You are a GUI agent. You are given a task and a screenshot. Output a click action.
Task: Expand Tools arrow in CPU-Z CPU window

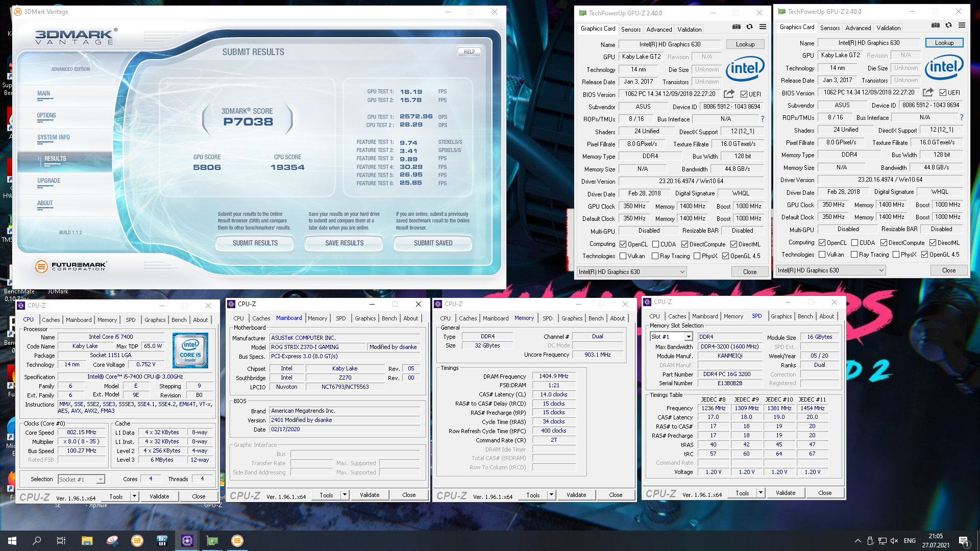click(134, 496)
